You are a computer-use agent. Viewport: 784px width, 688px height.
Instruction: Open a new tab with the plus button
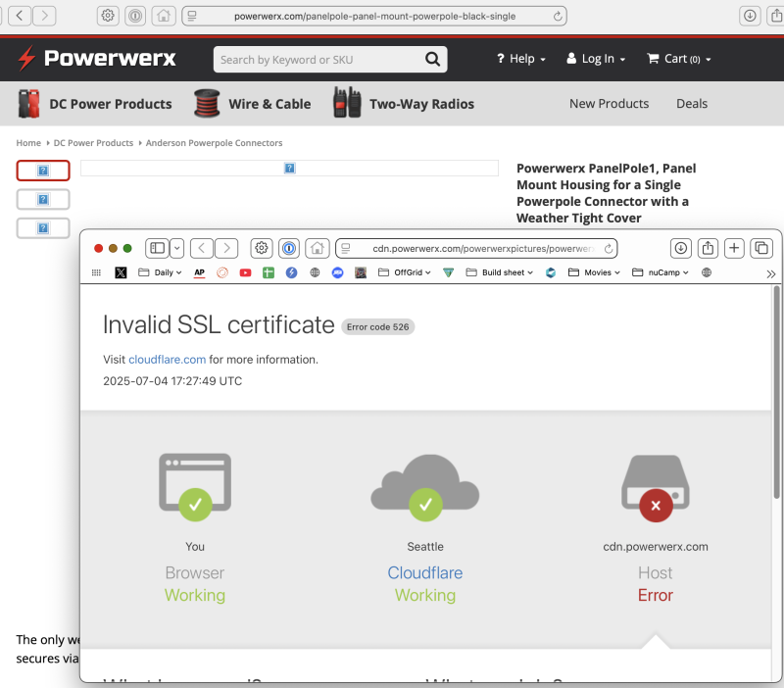[734, 248]
